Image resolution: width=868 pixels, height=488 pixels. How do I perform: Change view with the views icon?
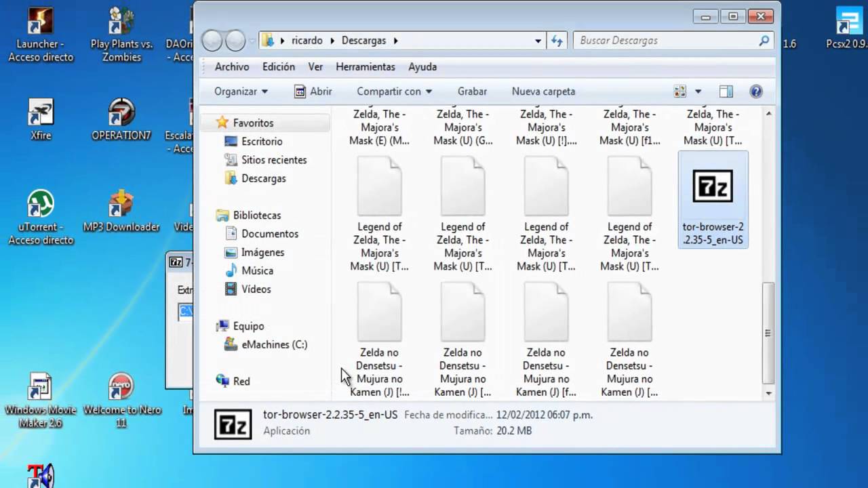click(x=680, y=91)
